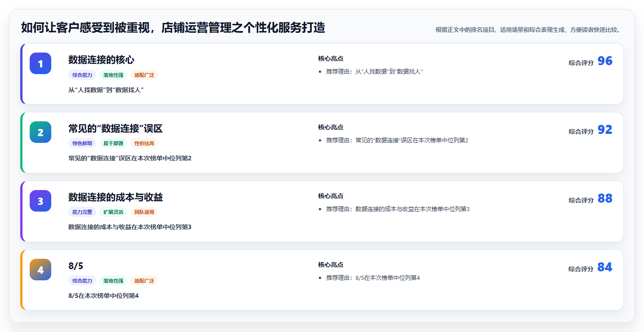
Task: Click bullet 推荐理由：8/5在本次榜单中位列第4
Action: click(x=373, y=278)
